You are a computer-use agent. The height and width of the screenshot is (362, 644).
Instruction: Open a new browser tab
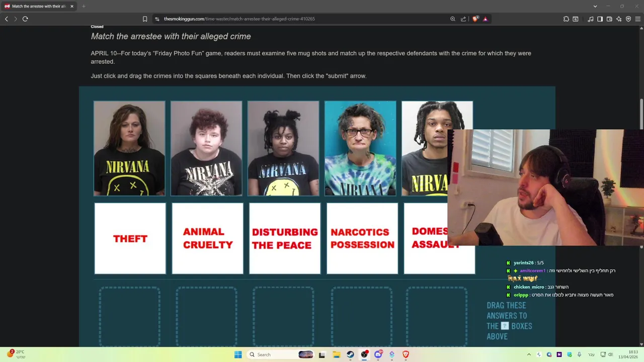pos(84,6)
